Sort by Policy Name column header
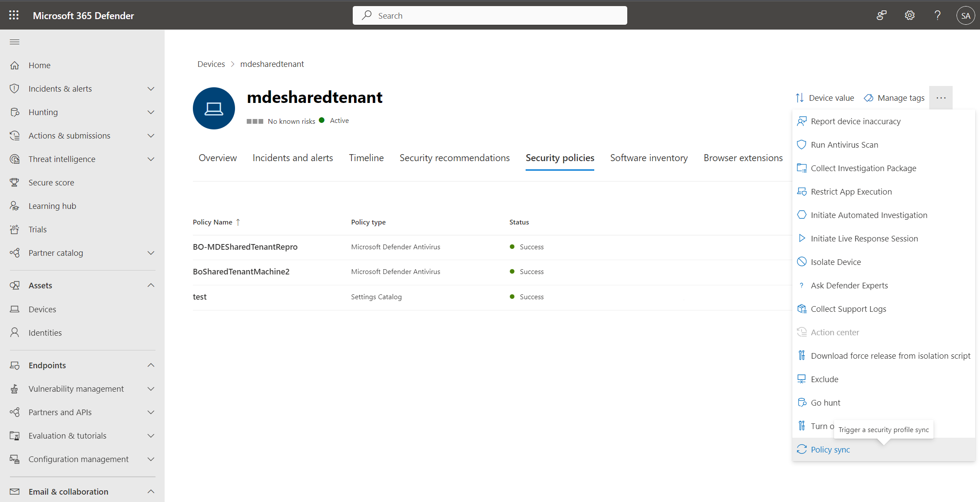 point(217,222)
